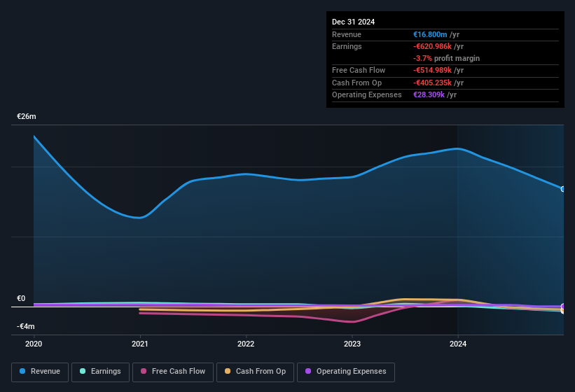Toggle the Operating Expenses legend button
The image size is (575, 392).
(346, 372)
